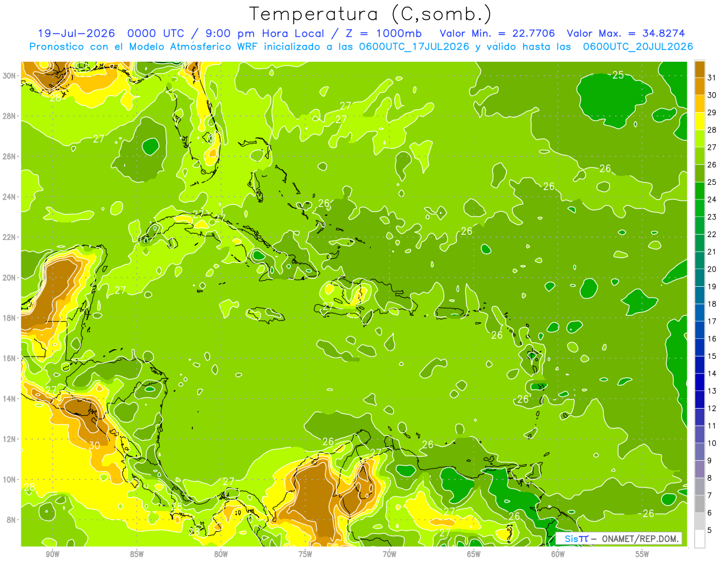728x562 pixels.
Task: Click the "Valor Max. = 34.8274" text
Action: tap(625, 33)
